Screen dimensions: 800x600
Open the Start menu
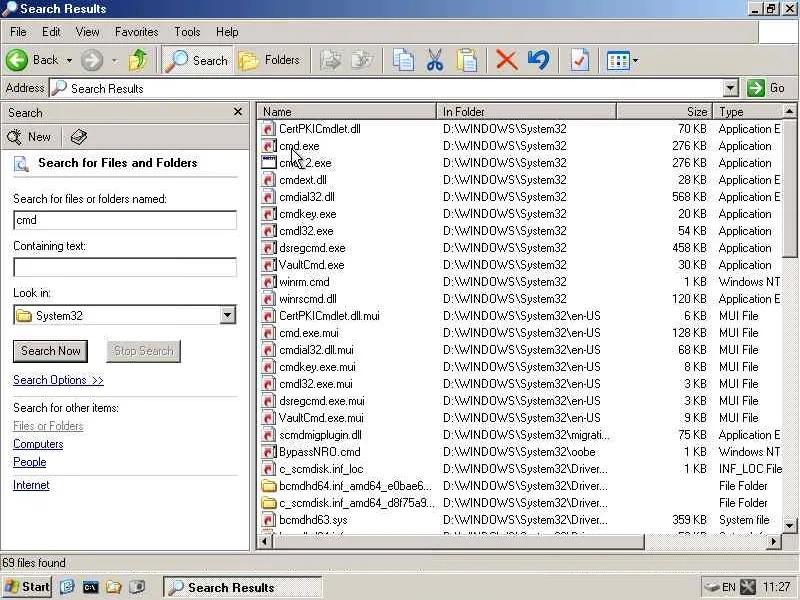(27, 587)
